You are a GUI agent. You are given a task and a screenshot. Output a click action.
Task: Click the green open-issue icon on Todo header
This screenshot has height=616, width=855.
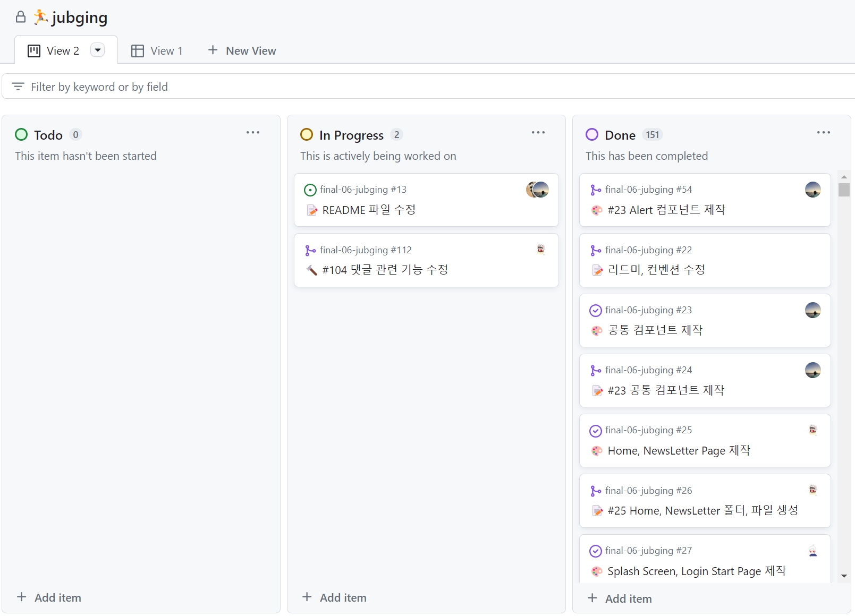(x=21, y=134)
